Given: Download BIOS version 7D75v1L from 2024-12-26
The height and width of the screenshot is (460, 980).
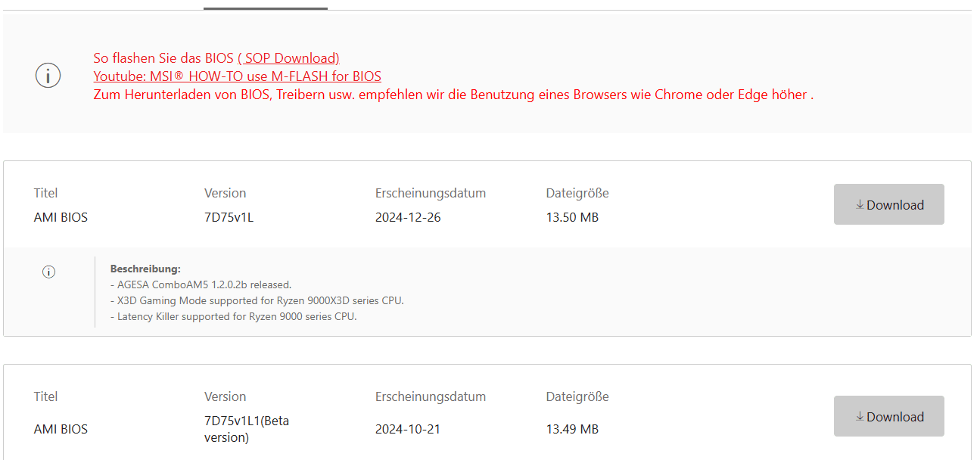Looking at the screenshot, I should (x=888, y=204).
